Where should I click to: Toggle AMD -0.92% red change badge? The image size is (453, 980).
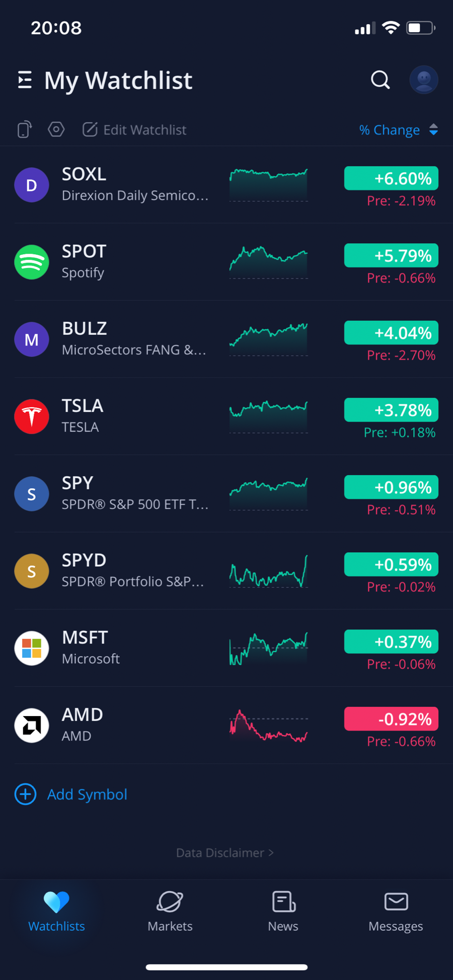click(391, 719)
